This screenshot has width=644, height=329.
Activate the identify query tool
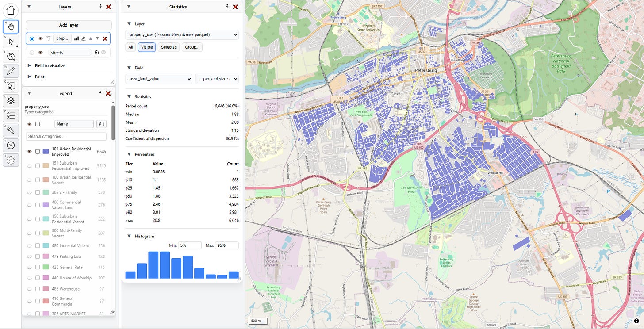coord(11,56)
